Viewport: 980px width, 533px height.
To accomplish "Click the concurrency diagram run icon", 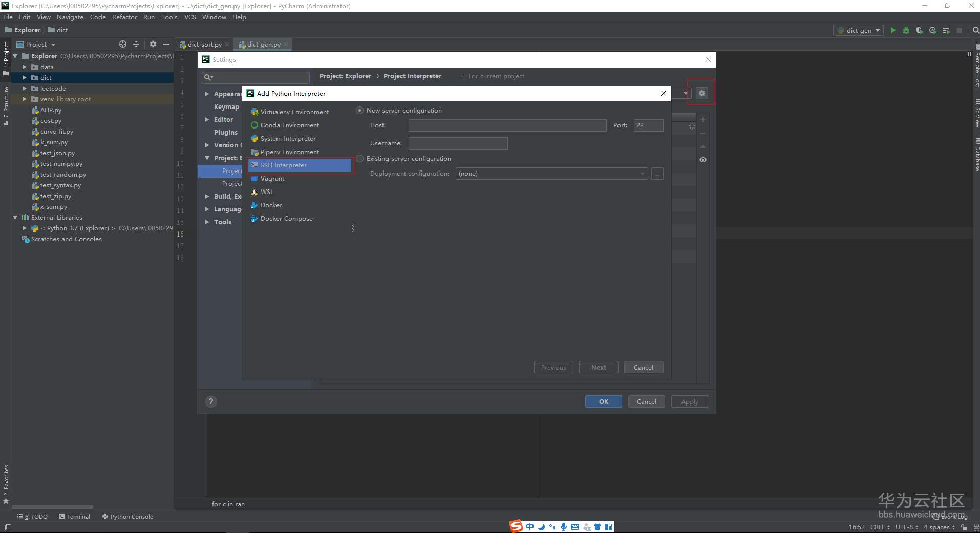I will (946, 30).
